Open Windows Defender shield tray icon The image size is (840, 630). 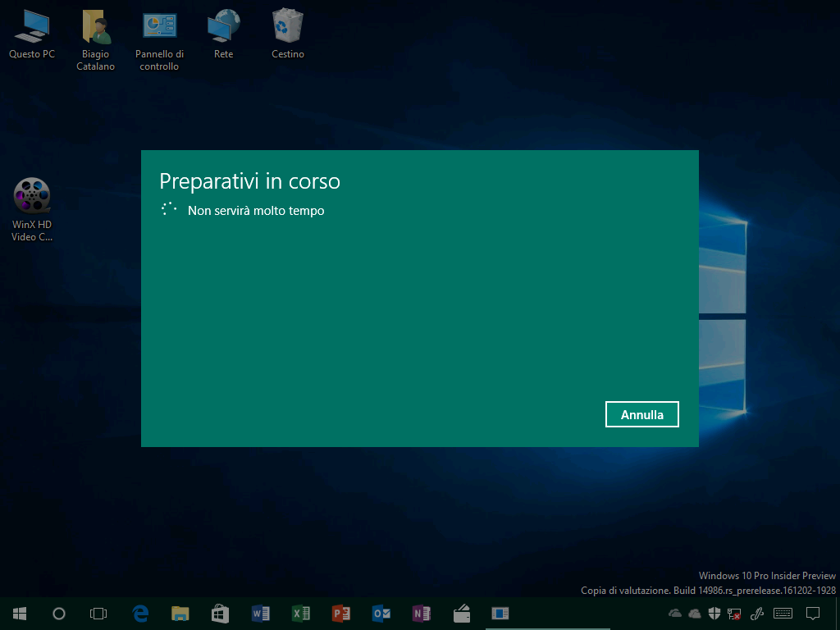[x=714, y=614]
